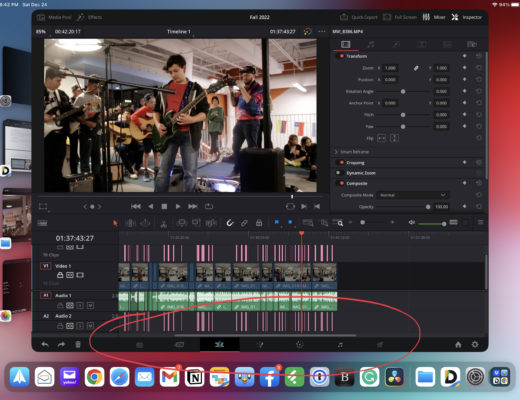Screen dimensions: 520x400
Task: Add a blue marker
Action: tap(290, 222)
